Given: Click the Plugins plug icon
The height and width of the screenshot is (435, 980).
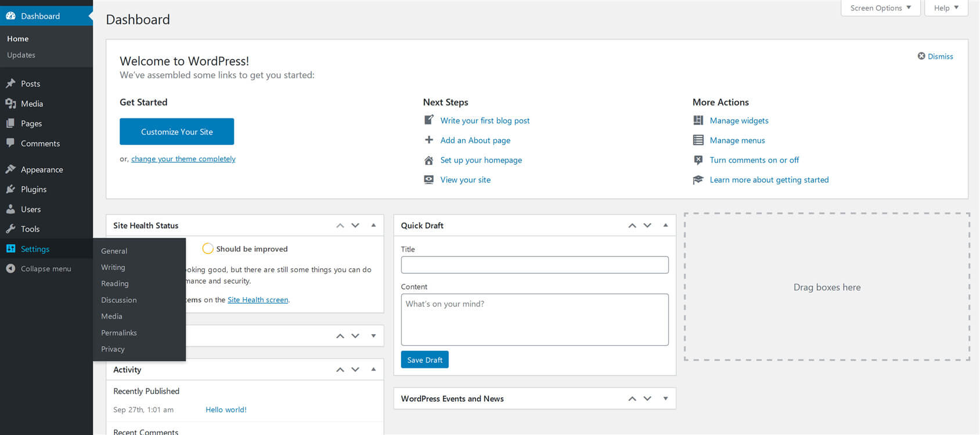Looking at the screenshot, I should (x=10, y=189).
